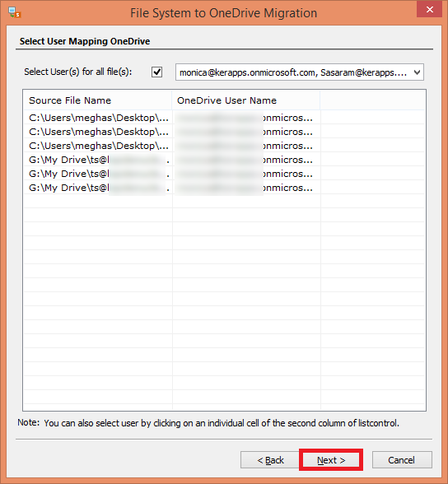This screenshot has width=448, height=484.
Task: Select second C:\Users\meghas\Desktop source row
Action: tap(98, 132)
